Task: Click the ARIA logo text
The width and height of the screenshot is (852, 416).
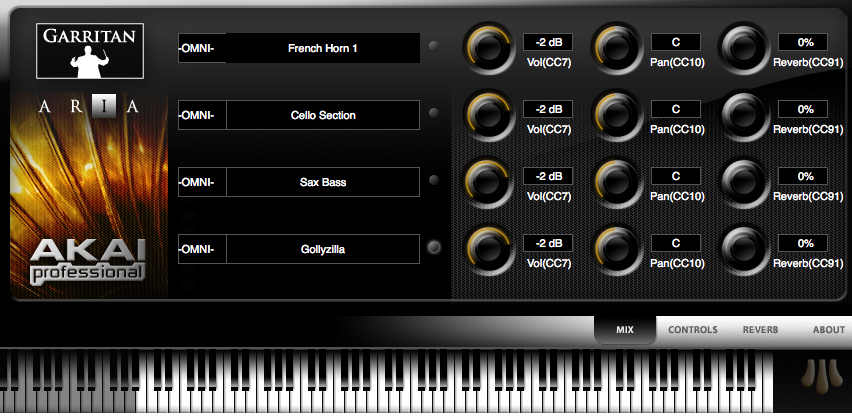Action: click(x=89, y=106)
